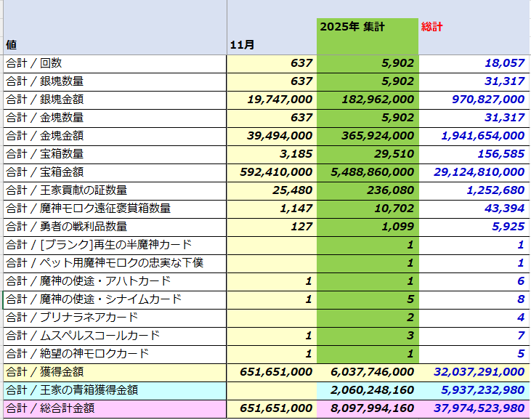Click the 合計 / 魔神モロク遠征褒賞箱数量 label
Screen dimensions: 531x420
[88, 209]
